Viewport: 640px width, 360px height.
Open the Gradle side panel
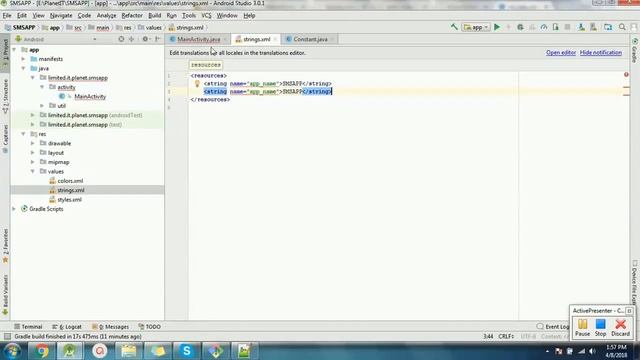634,50
